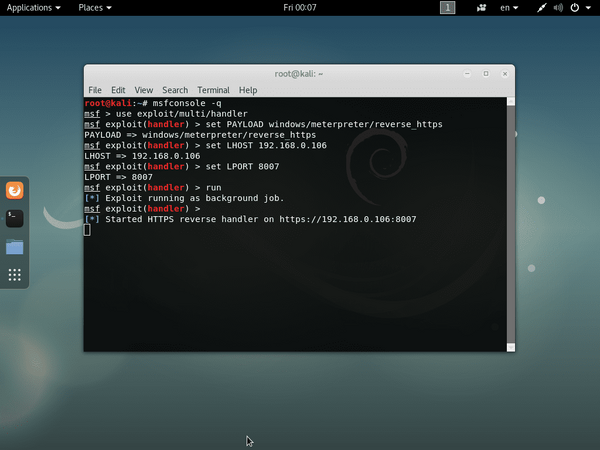Launch Terminal from the dock
The image size is (600, 450).
coord(15,218)
